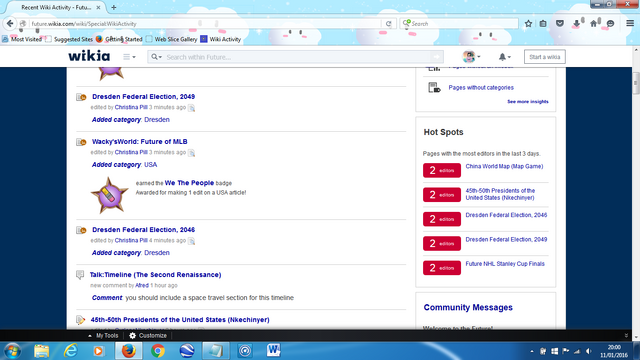
Task: Open Wacky'sWorld: Future of MLB link
Action: click(140, 142)
